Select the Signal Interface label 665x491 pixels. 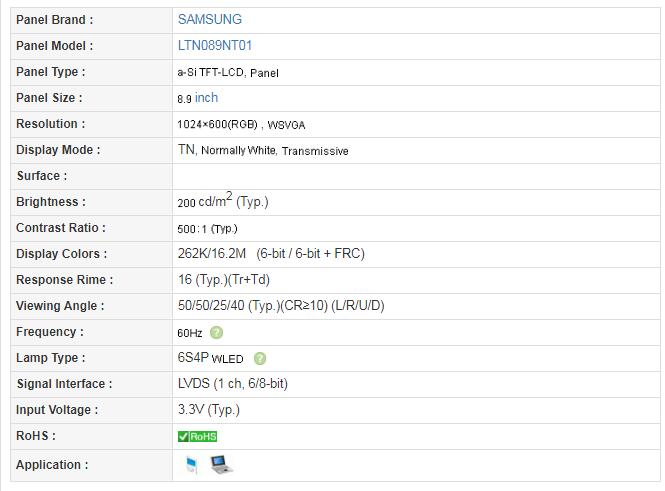coord(64,384)
